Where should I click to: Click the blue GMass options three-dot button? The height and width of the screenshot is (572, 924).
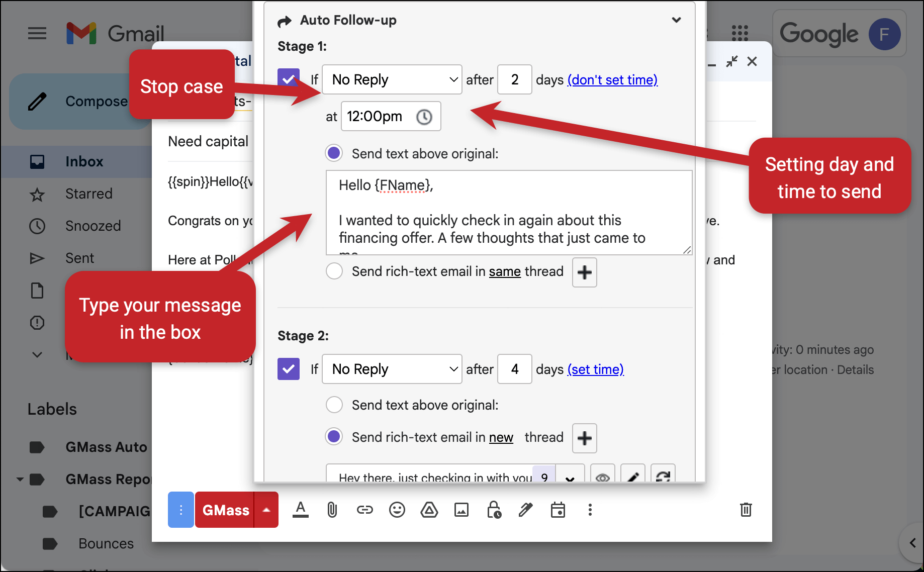click(181, 510)
